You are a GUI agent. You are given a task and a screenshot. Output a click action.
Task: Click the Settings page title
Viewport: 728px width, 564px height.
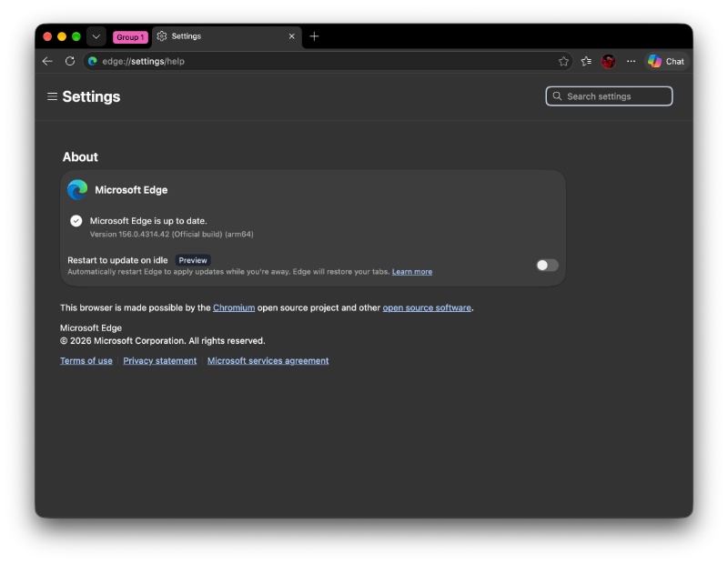click(91, 96)
